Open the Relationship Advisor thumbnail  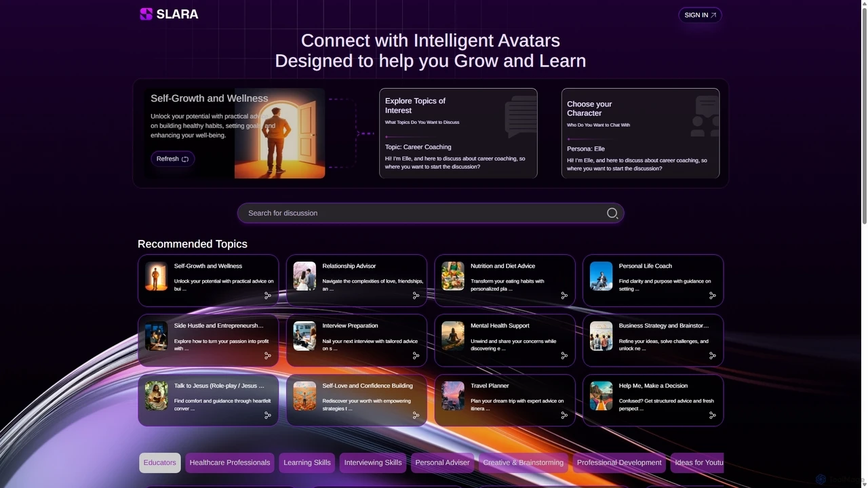304,277
